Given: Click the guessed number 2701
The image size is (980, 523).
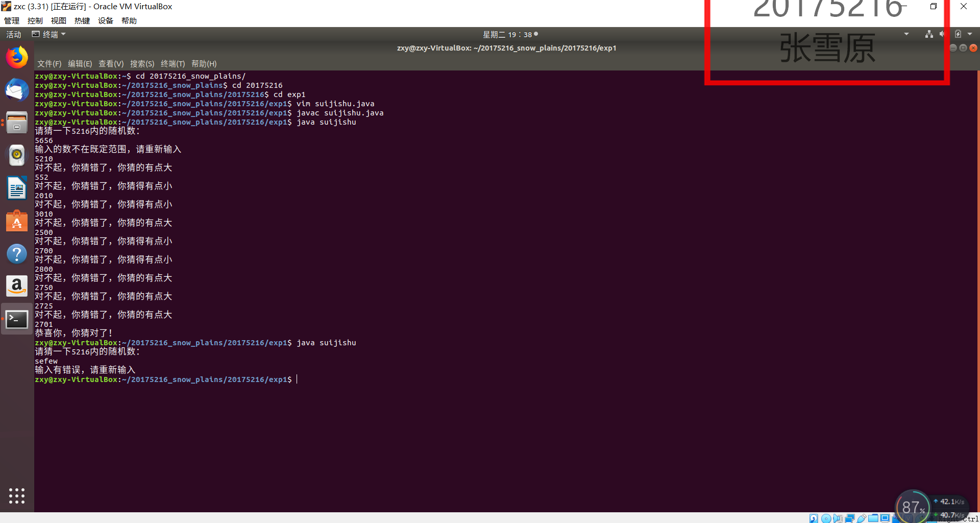Looking at the screenshot, I should (44, 324).
